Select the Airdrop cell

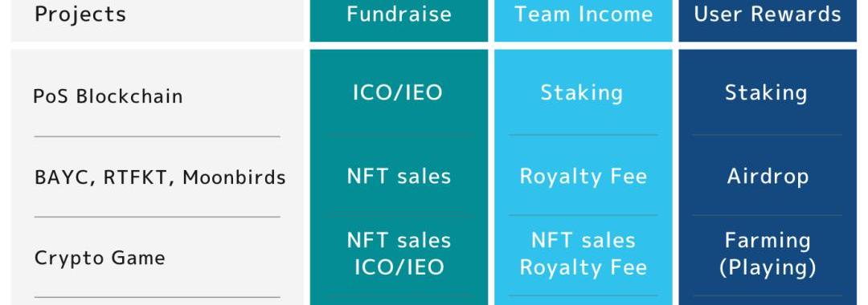click(768, 177)
